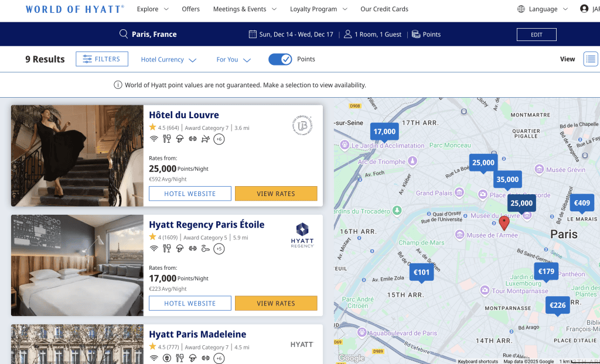This screenshot has width=600, height=364.
Task: Click the info icon beside points notice
Action: pos(118,85)
